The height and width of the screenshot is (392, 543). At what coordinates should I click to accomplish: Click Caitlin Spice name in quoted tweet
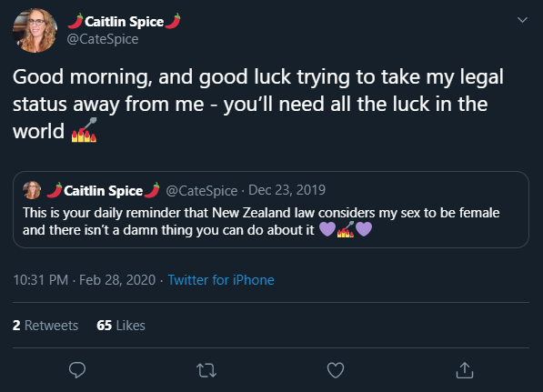(x=103, y=190)
